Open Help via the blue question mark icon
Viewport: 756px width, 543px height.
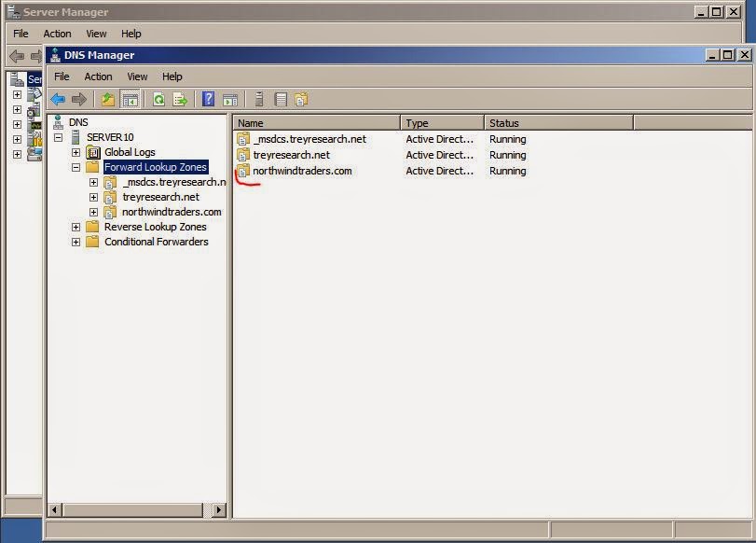208,99
